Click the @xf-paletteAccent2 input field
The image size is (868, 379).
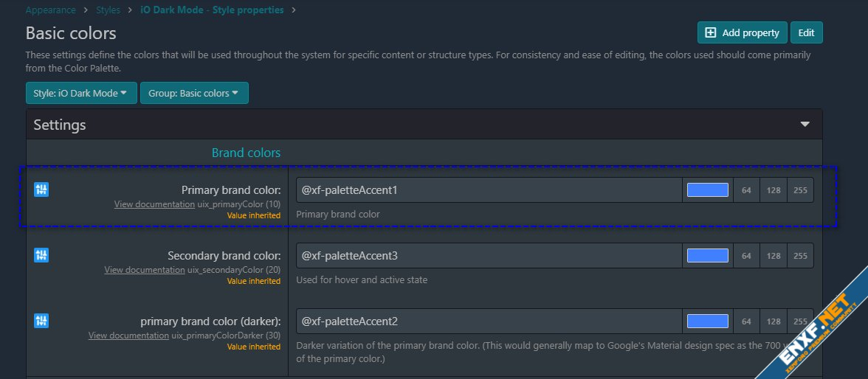tap(489, 321)
